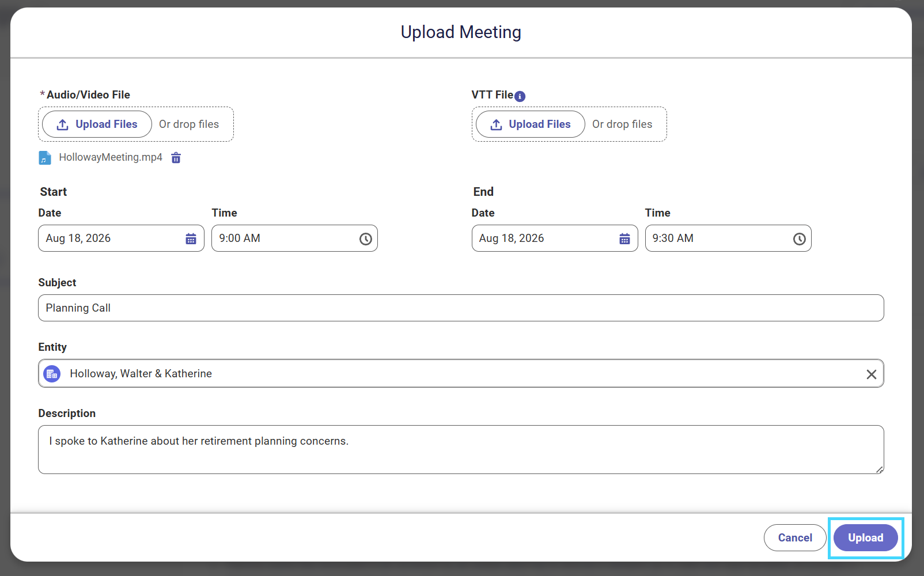The width and height of the screenshot is (924, 576).
Task: Click 'Or drop files' in the Audio/Video File zone
Action: point(189,124)
